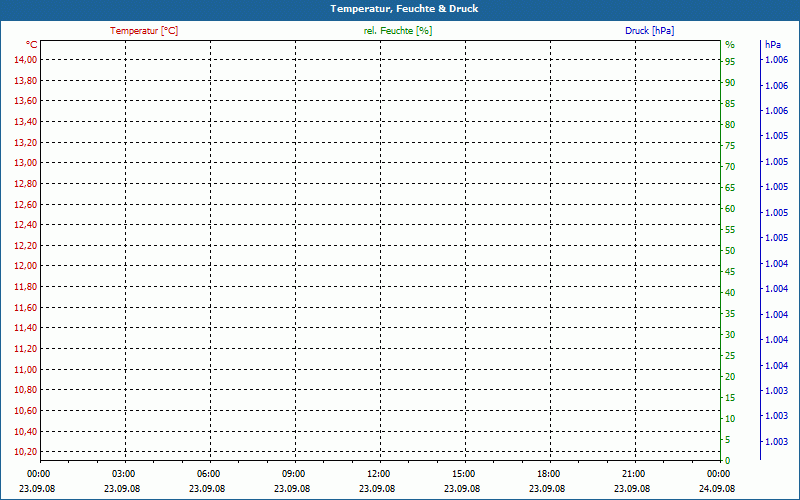Pick the 75 humidity axis value

pyautogui.click(x=730, y=146)
